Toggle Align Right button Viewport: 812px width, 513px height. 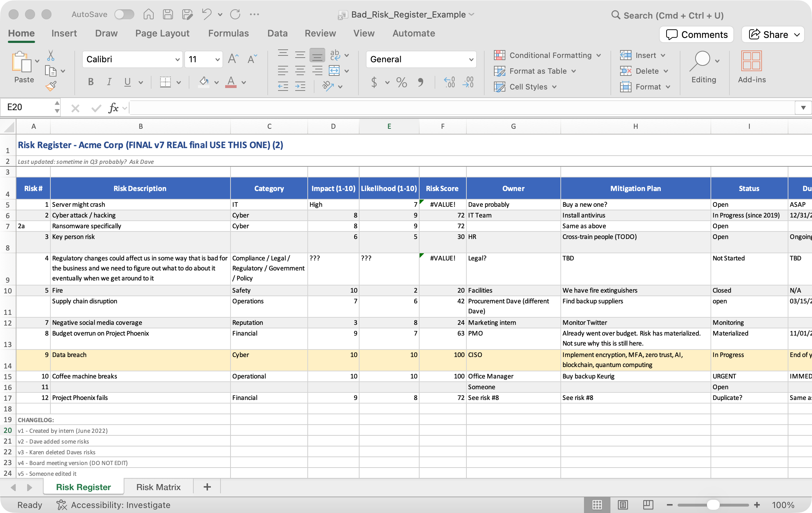pos(317,70)
